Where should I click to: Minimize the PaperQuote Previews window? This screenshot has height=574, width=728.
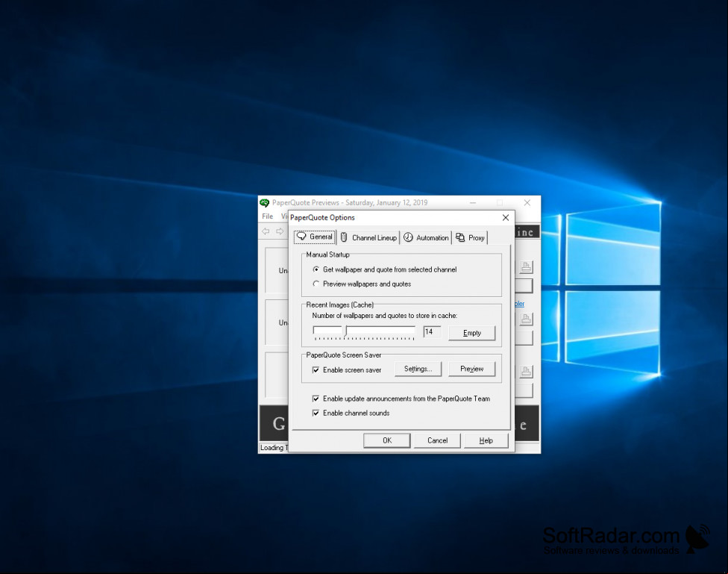[473, 202]
